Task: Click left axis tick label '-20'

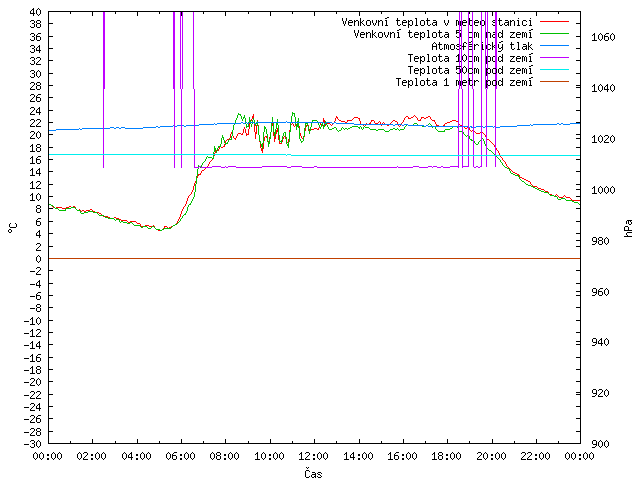Action: click(33, 382)
